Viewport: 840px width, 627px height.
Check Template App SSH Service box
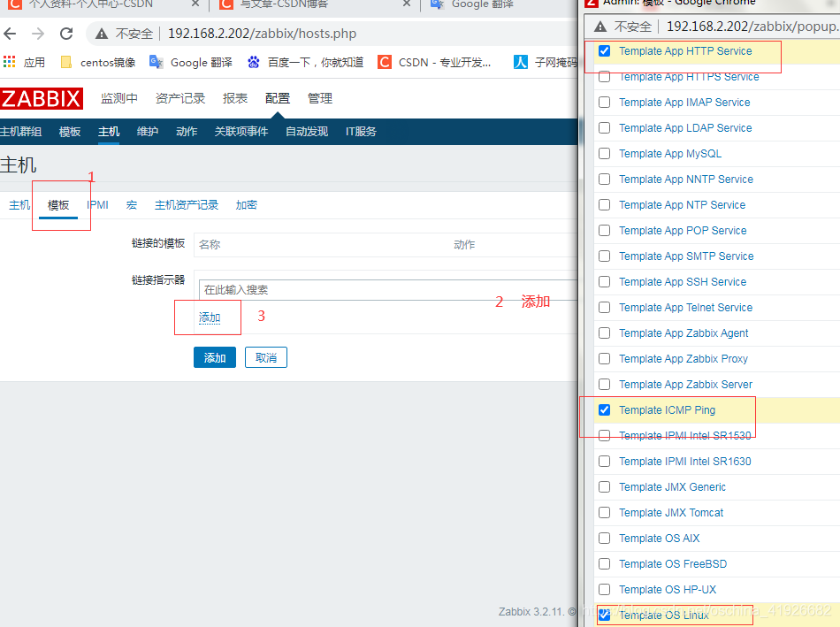click(x=604, y=282)
